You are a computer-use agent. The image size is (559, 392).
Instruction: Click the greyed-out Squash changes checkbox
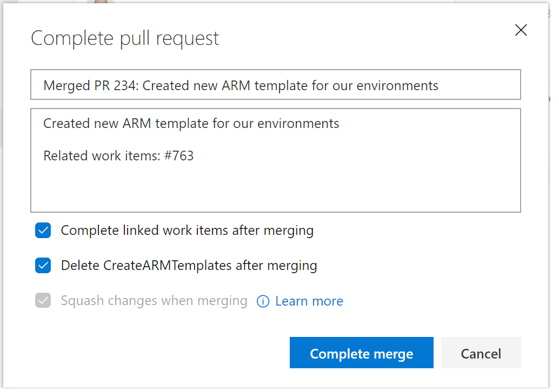[43, 301]
